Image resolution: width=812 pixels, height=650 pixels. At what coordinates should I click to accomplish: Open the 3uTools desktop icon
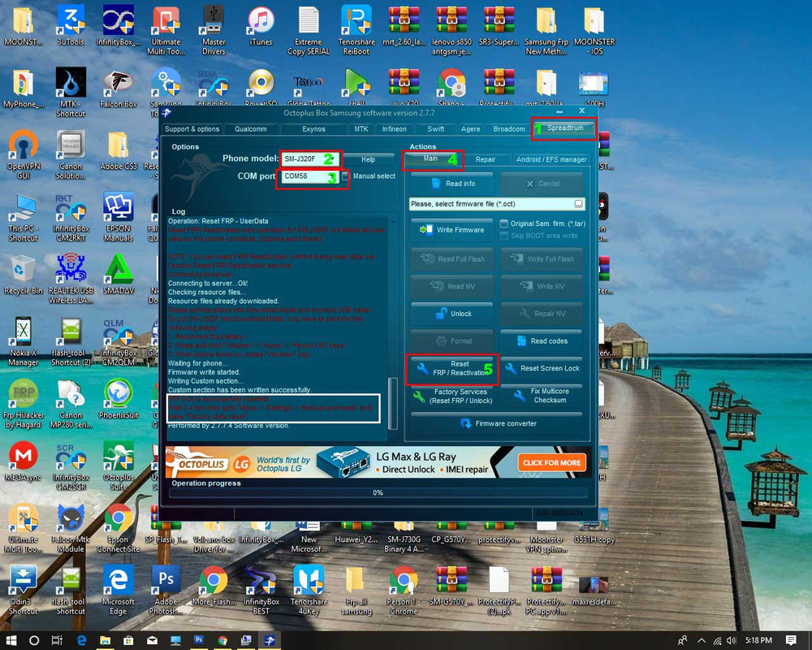pyautogui.click(x=71, y=26)
